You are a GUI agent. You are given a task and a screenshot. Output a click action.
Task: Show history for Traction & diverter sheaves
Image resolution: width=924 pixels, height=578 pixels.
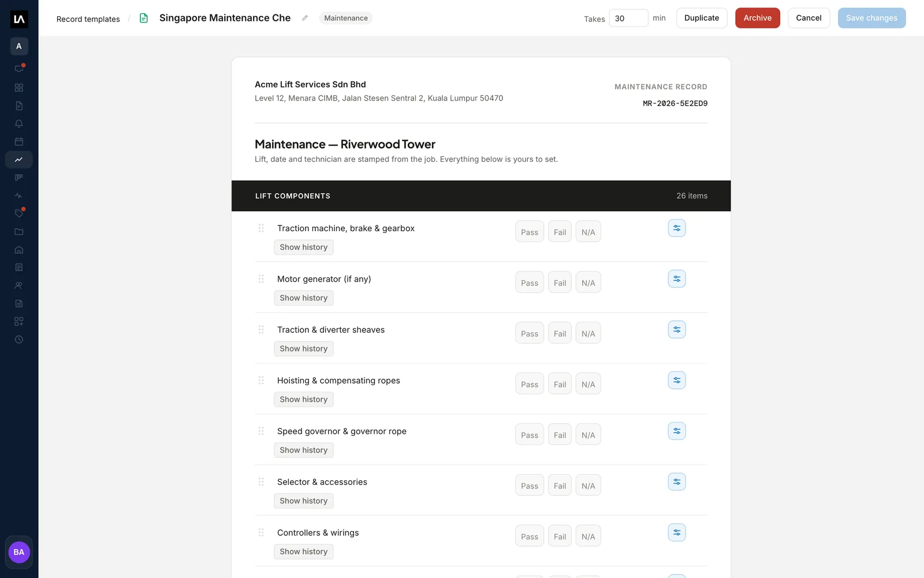click(x=304, y=349)
